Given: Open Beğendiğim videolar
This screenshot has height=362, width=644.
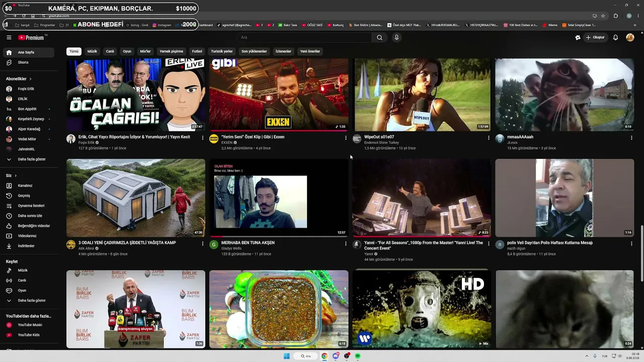Looking at the screenshot, I should coord(31,226).
